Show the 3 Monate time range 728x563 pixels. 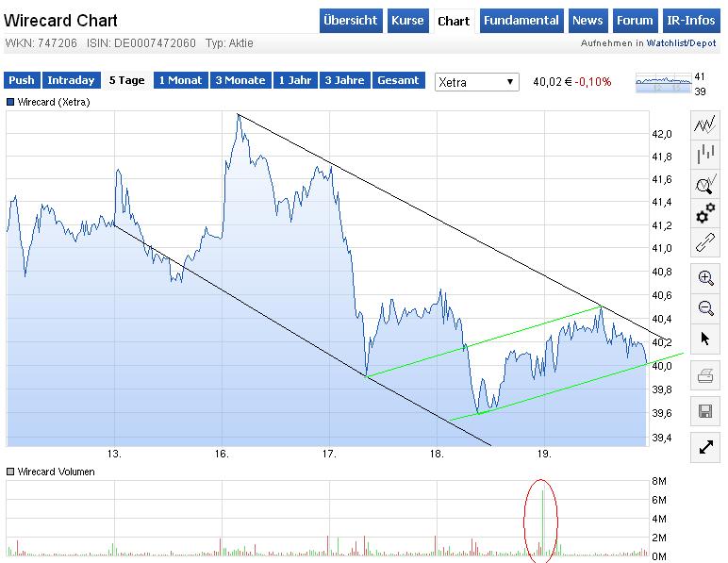tap(240, 80)
